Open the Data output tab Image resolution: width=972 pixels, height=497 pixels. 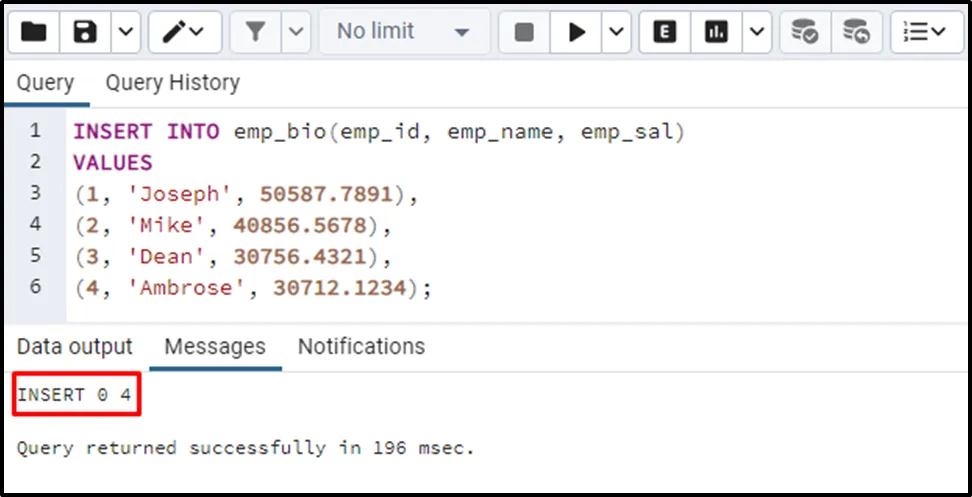[x=75, y=347]
